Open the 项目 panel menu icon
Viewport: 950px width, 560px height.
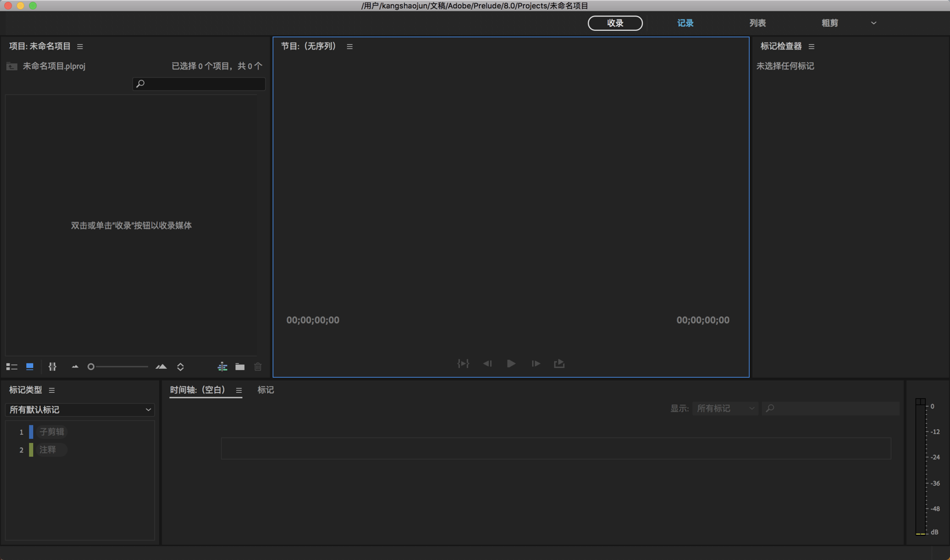[x=80, y=47]
